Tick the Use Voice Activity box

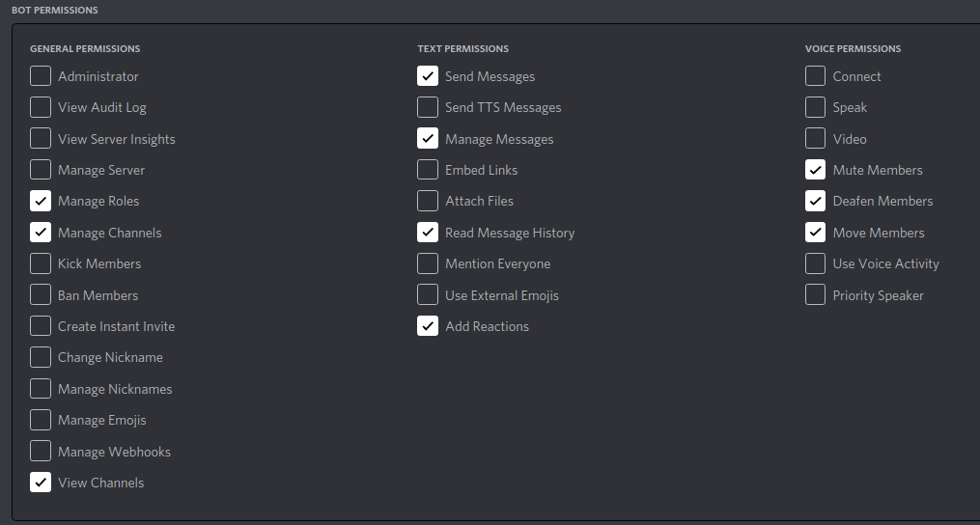click(x=816, y=263)
